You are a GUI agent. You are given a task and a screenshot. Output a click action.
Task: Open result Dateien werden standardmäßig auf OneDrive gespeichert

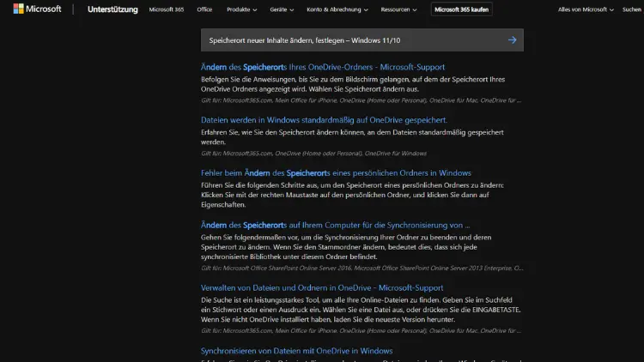pos(324,120)
